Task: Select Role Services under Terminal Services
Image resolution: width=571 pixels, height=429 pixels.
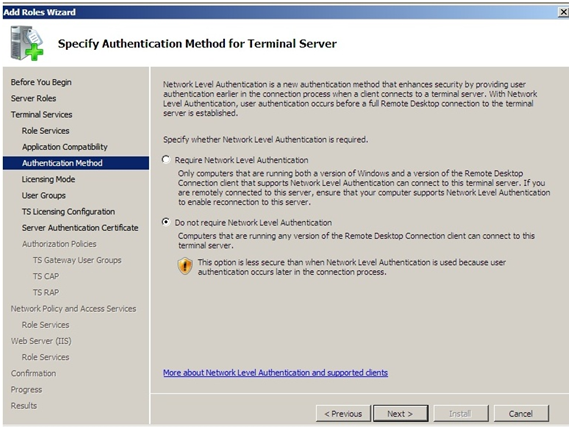Action: [46, 131]
